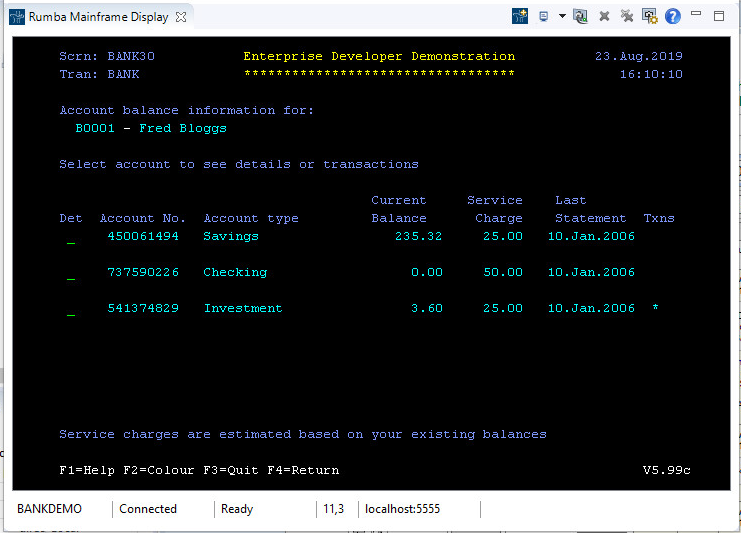
Task: Close the Rumba Mainframe Display tab
Action: click(x=180, y=17)
